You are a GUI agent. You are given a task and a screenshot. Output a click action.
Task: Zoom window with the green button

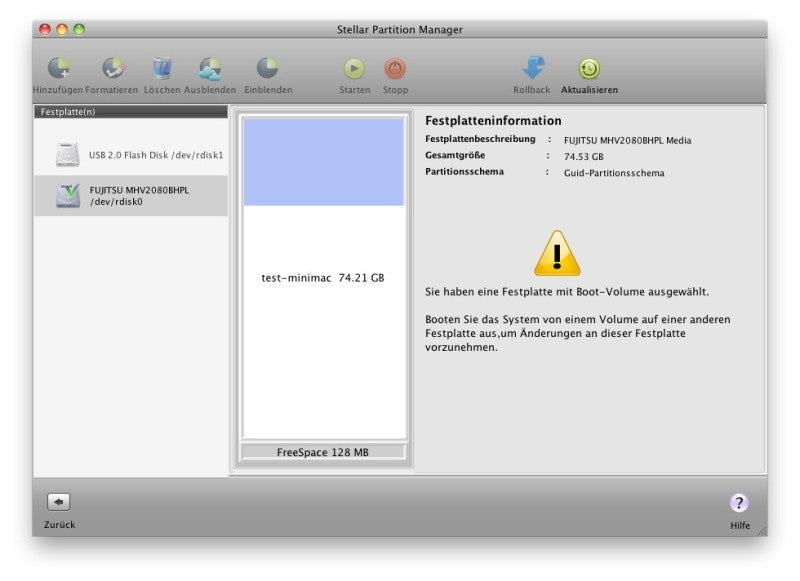[x=79, y=30]
